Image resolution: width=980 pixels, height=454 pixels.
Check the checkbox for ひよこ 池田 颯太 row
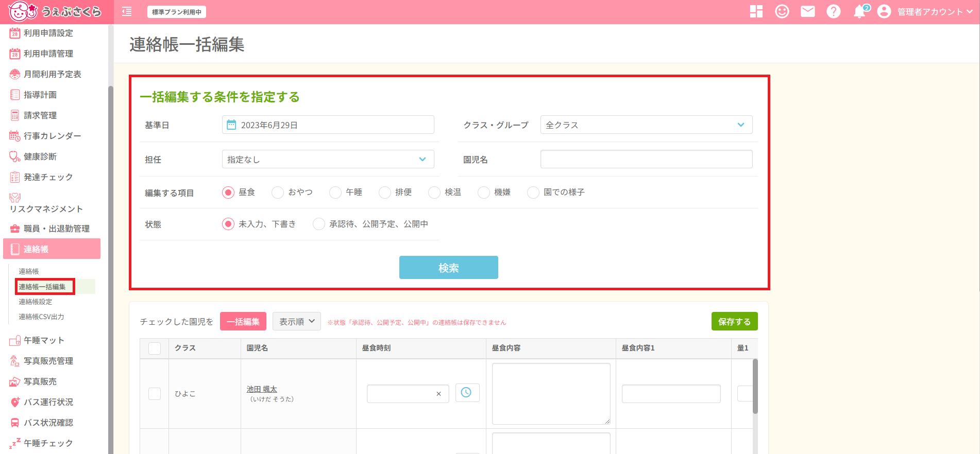155,394
